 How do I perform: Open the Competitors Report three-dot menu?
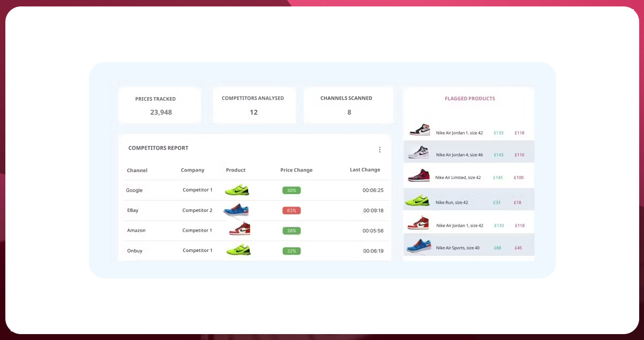pyautogui.click(x=380, y=150)
